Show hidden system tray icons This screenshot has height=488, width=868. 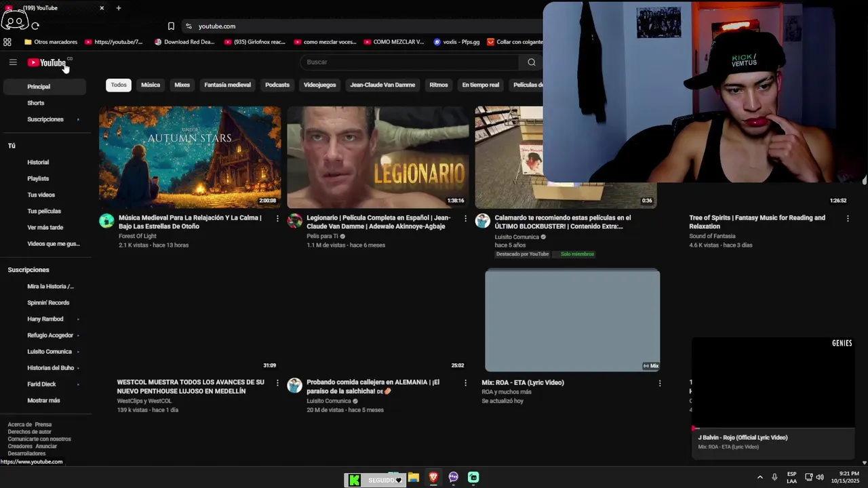759,477
